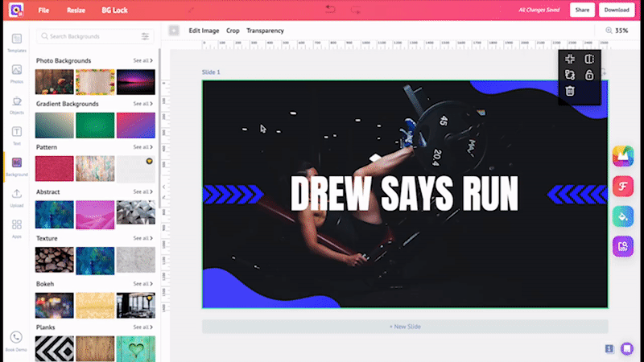The height and width of the screenshot is (362, 644).
Task: Select the teal heart planks thumbnail
Action: coord(135,349)
